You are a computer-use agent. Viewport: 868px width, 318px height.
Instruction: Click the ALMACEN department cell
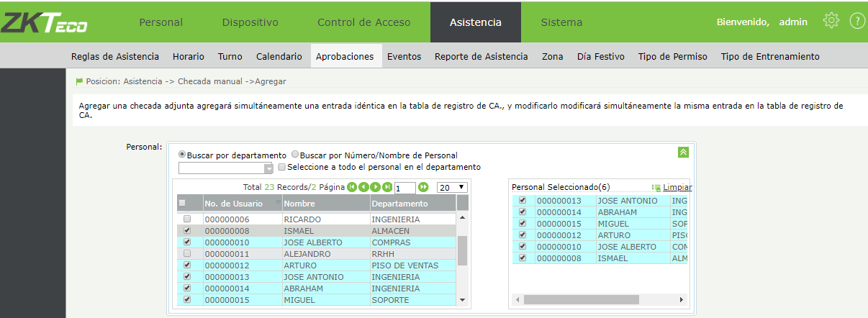tap(413, 231)
